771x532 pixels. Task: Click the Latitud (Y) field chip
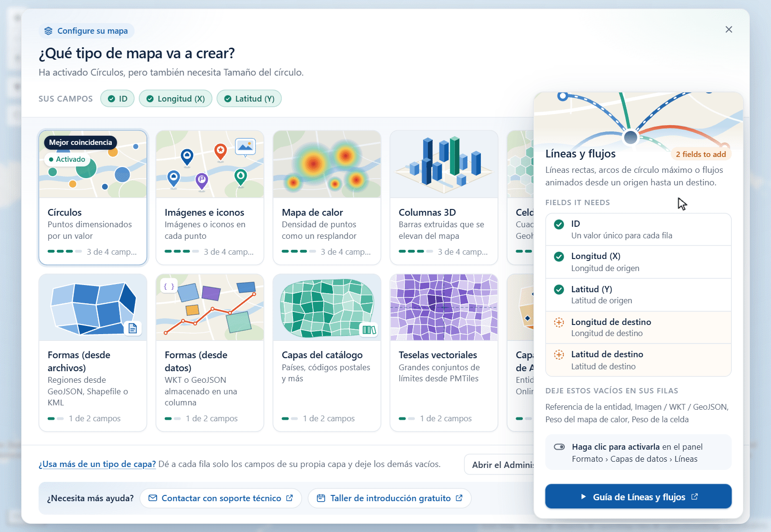pyautogui.click(x=249, y=99)
